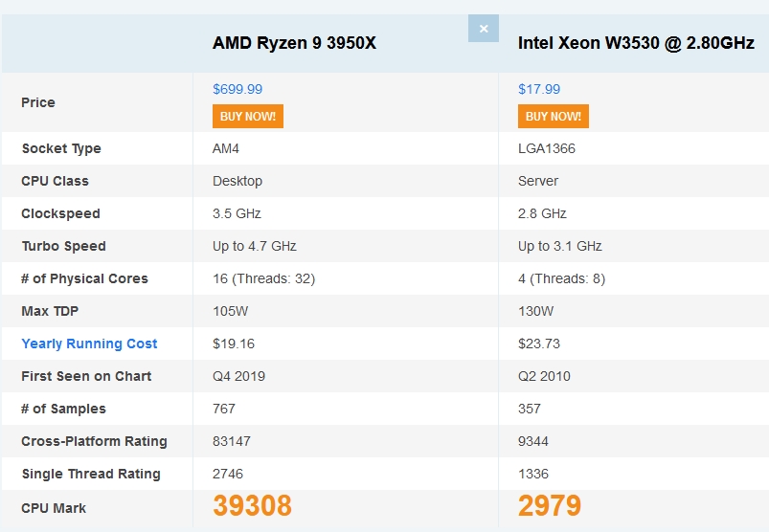Click the 357 samples value
Image resolution: width=769 pixels, height=532 pixels.
pyautogui.click(x=530, y=409)
